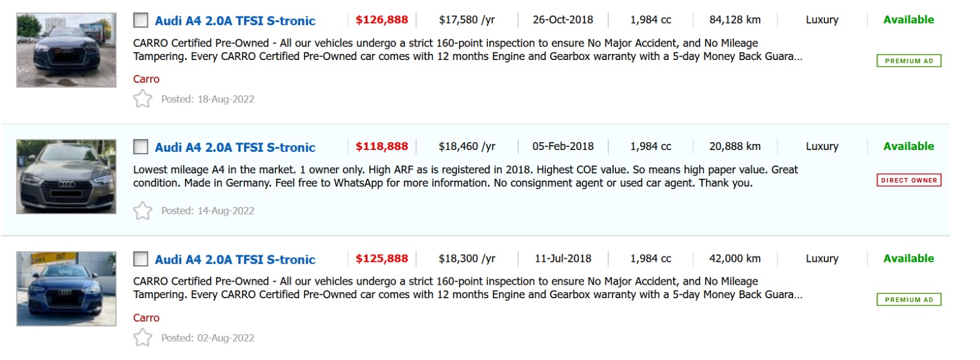Star the listing posted 02-Aug-2022

[x=143, y=337]
